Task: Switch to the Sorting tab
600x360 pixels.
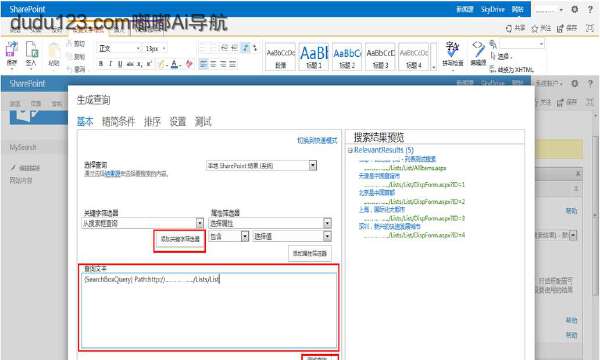Action: (x=152, y=122)
